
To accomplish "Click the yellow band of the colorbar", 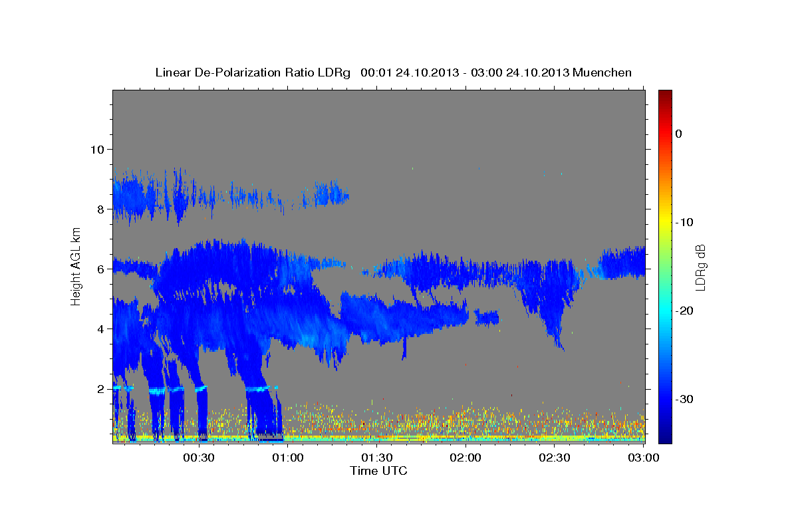I will 664,222.
